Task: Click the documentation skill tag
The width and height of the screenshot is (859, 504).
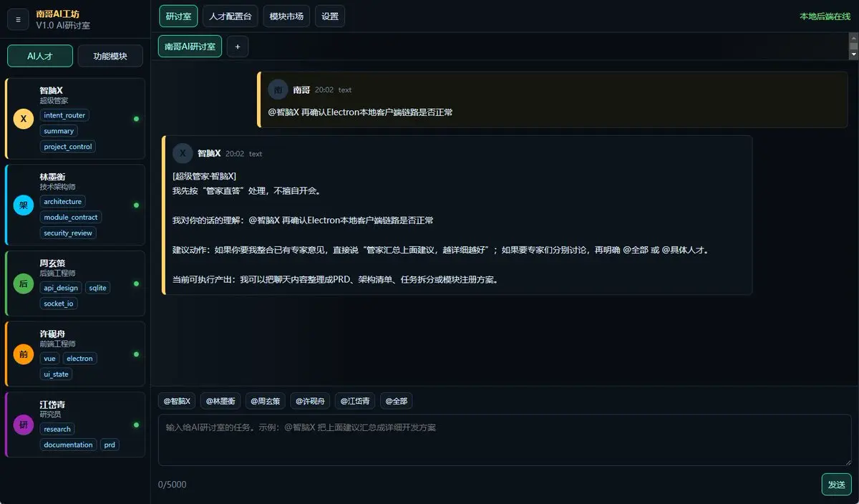Action: click(68, 445)
